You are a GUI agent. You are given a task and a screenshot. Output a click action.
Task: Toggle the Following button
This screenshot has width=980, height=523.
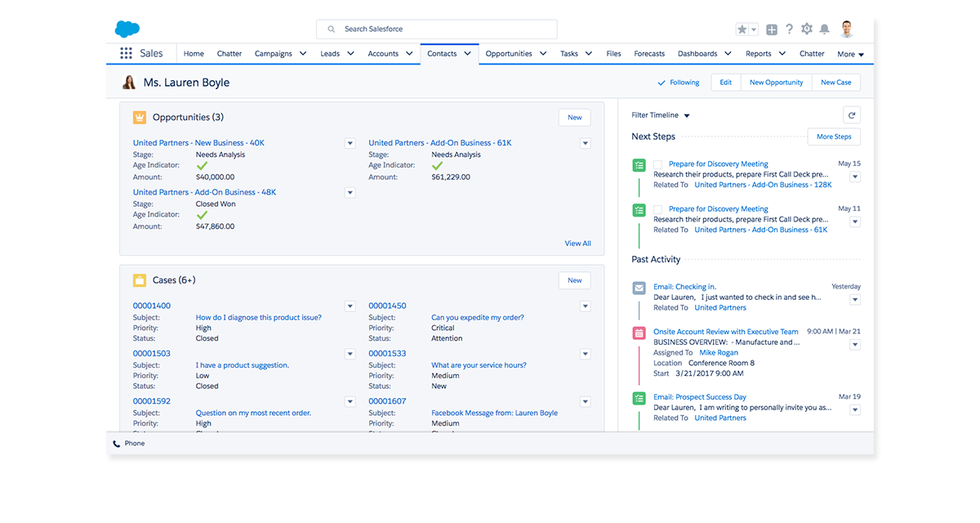(x=679, y=83)
